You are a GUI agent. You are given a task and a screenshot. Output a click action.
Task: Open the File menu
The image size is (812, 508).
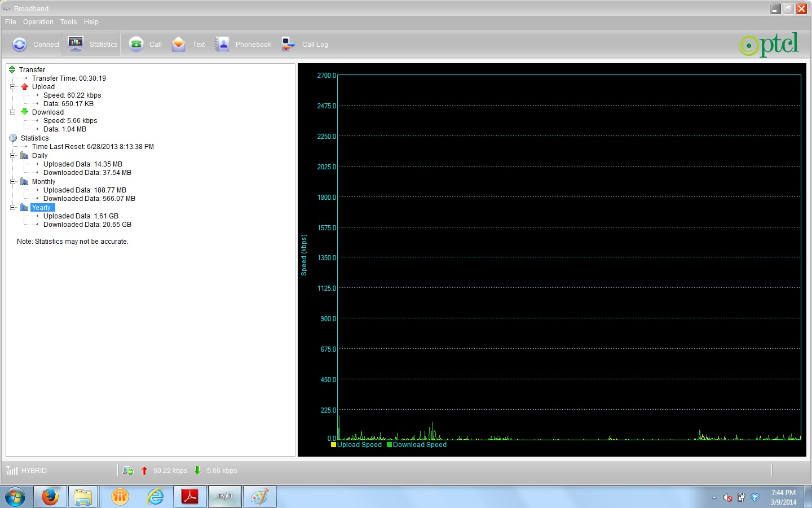point(11,22)
